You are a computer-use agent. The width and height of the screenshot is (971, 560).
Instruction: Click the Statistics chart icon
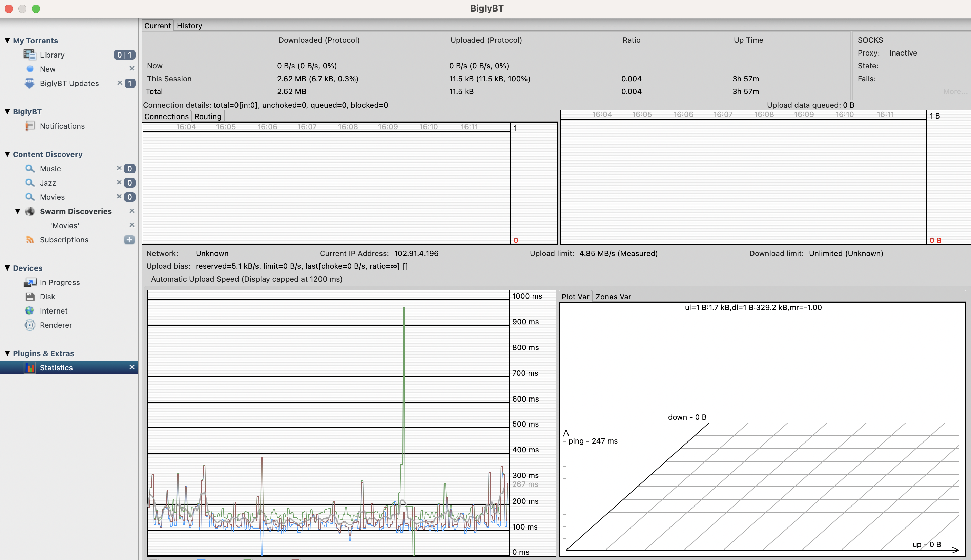click(29, 368)
